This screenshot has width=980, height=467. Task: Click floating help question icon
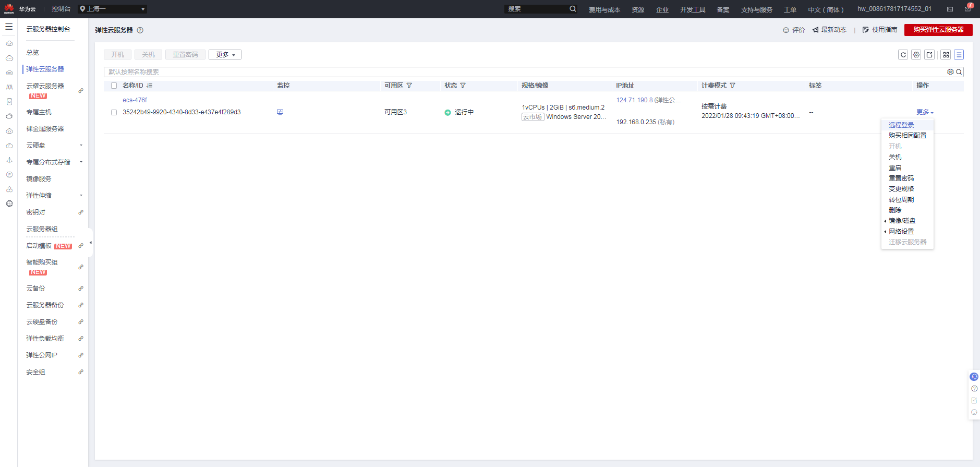[x=974, y=389]
